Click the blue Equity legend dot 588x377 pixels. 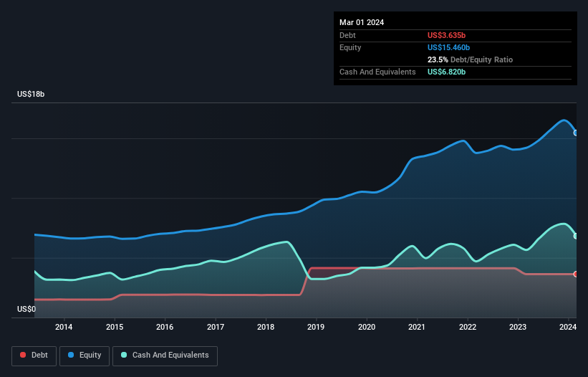pos(71,355)
